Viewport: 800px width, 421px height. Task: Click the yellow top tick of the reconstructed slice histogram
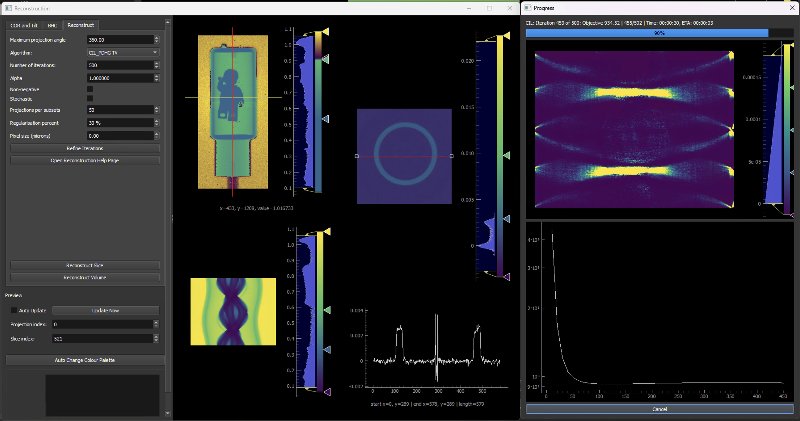[x=506, y=35]
